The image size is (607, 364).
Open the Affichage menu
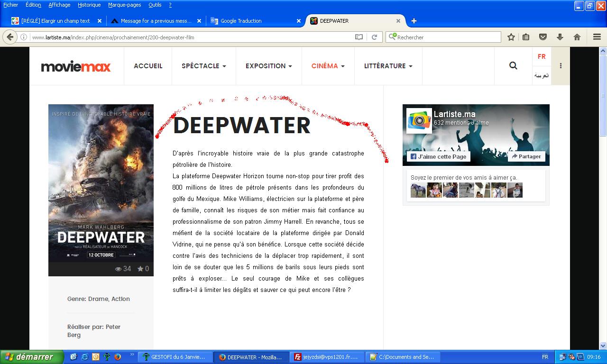(x=59, y=5)
